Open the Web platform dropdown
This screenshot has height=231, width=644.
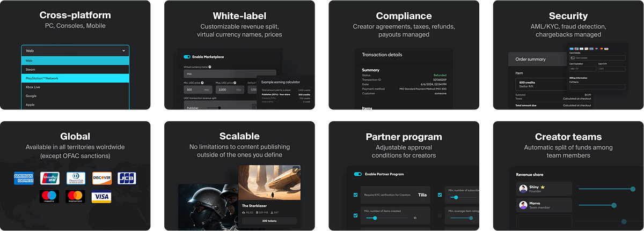point(75,51)
